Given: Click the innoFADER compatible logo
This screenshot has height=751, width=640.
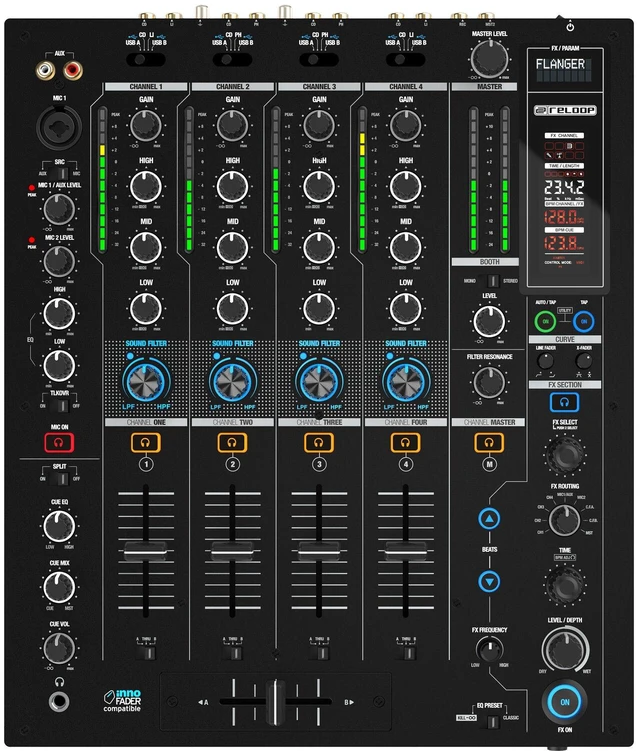Looking at the screenshot, I should (123, 701).
